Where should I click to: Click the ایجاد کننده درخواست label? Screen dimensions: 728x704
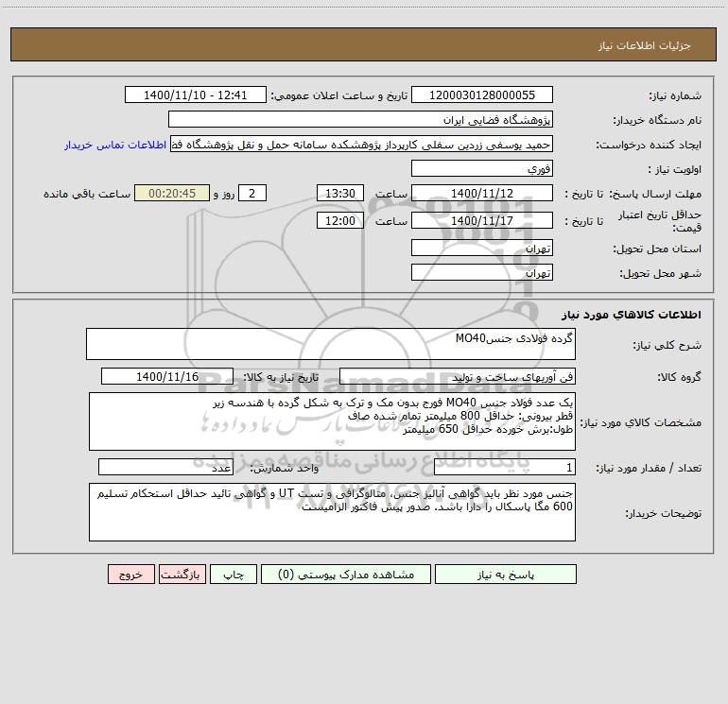coord(649,145)
